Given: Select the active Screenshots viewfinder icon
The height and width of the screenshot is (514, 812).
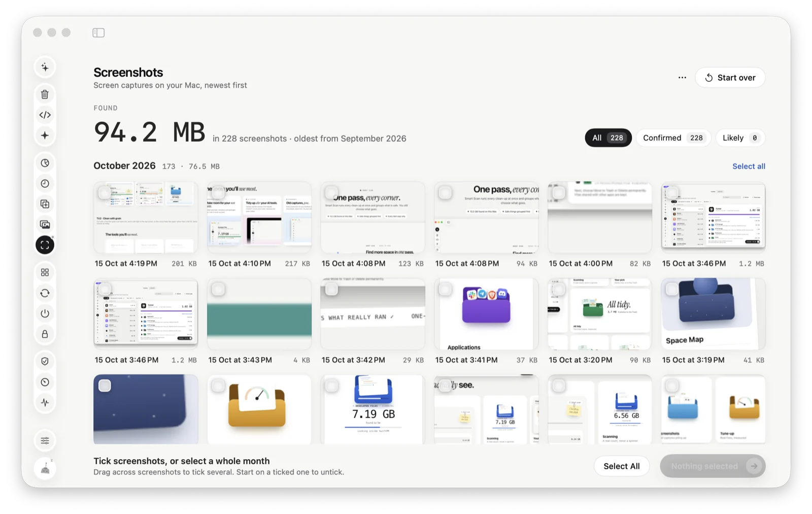Looking at the screenshot, I should (x=45, y=245).
